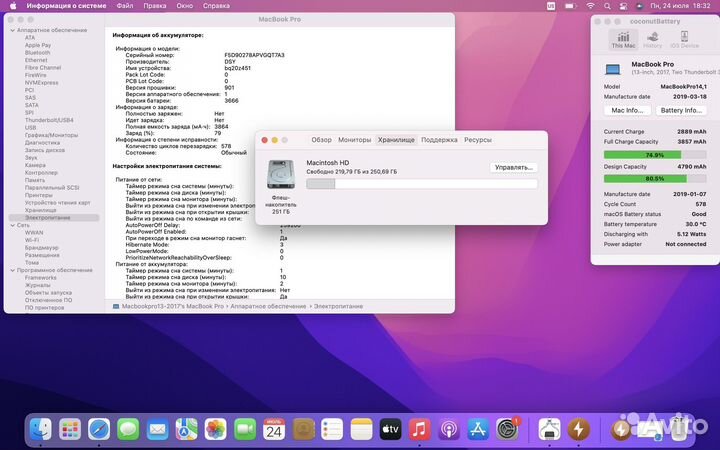The image size is (720, 450).
Task: Select This Mac in coconutBattery toolbar
Action: click(623, 39)
